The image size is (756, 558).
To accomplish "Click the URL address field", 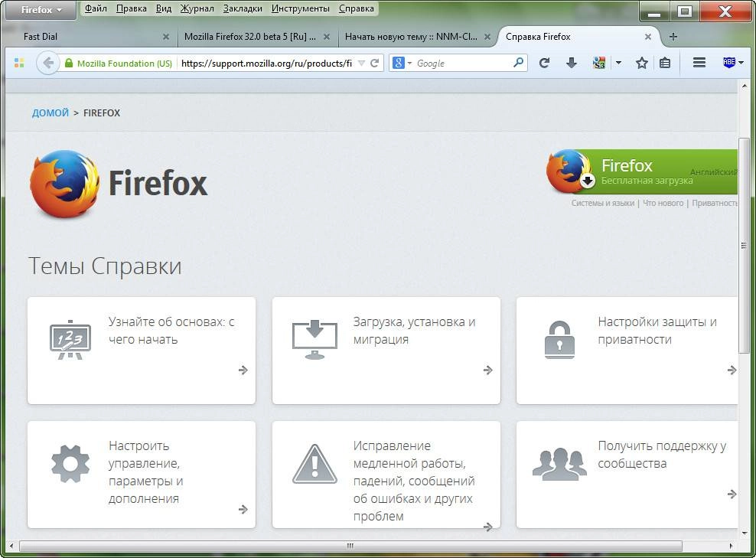I will tap(266, 64).
